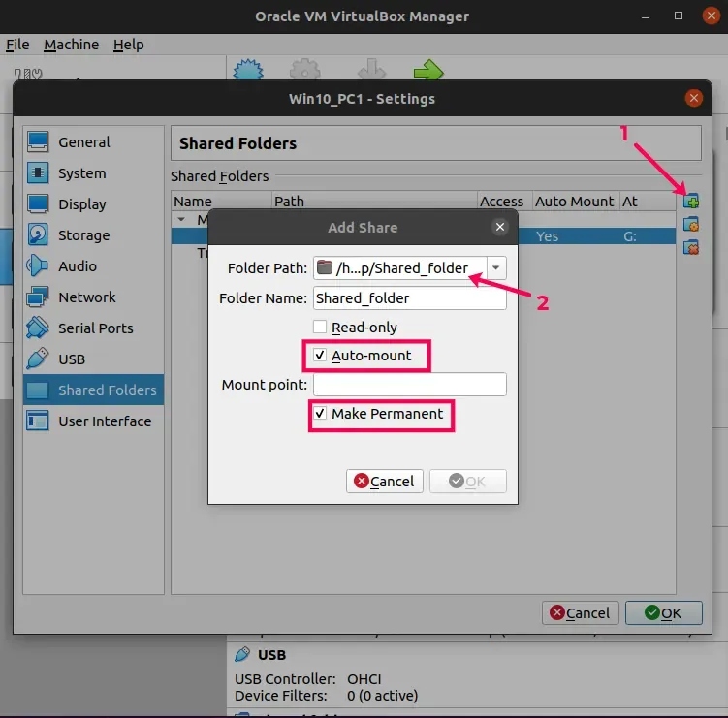This screenshot has height=718, width=728.
Task: Click the blue New machine toolbar icon
Action: click(x=248, y=70)
